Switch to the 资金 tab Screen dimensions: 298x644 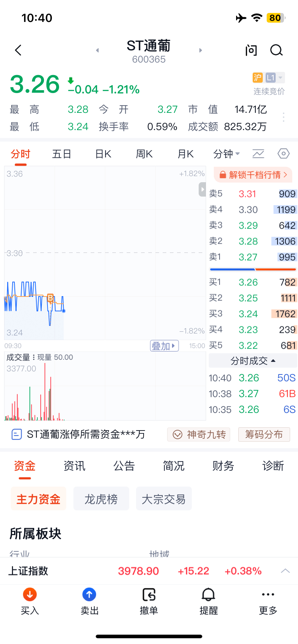24,466
